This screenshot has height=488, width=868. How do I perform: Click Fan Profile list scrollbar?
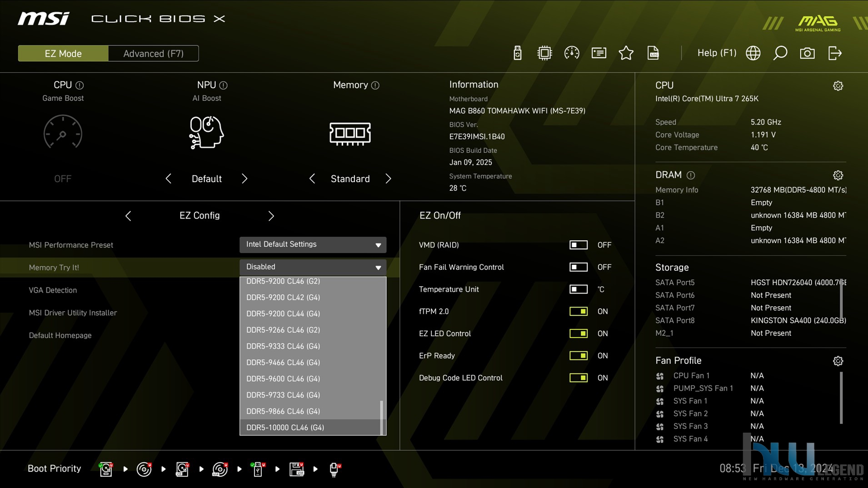pyautogui.click(x=841, y=398)
